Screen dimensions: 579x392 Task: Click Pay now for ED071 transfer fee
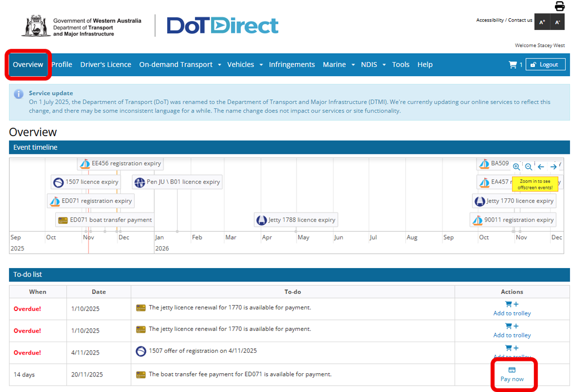tap(512, 375)
